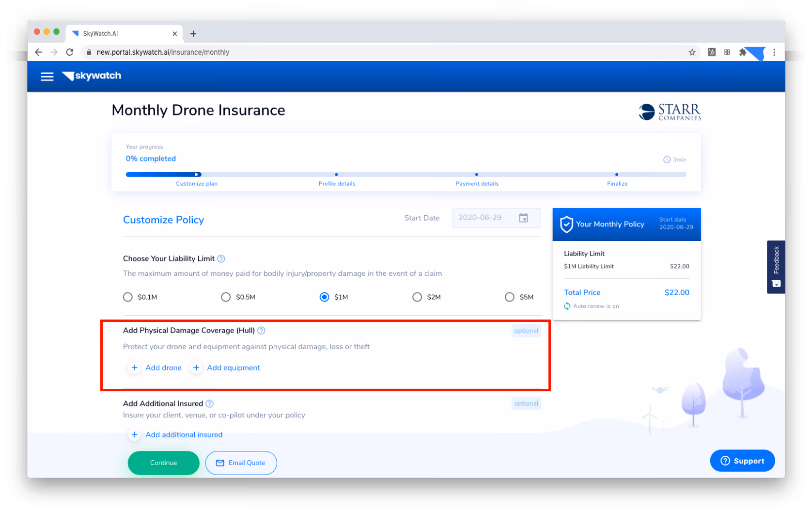Go back to the previous page
812x513 pixels.
(x=39, y=52)
